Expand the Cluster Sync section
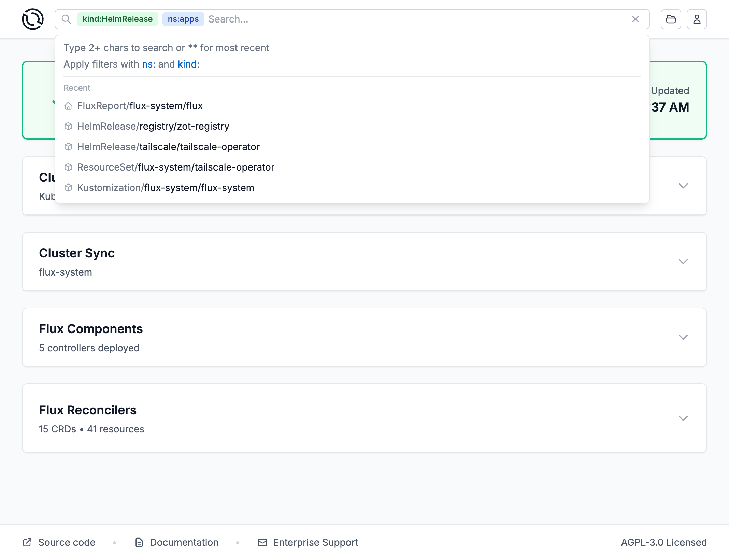Viewport: 729px width, 560px height. pyautogui.click(x=683, y=262)
